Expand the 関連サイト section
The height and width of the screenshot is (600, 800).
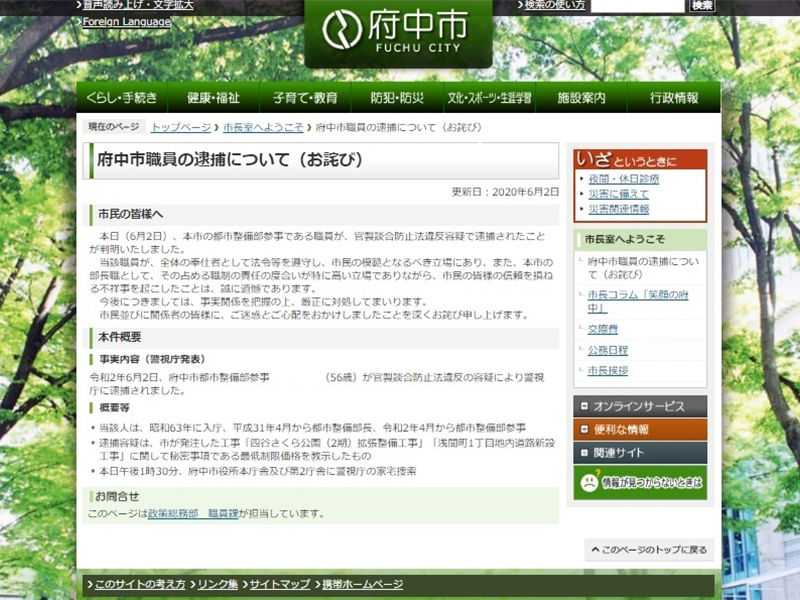click(x=640, y=453)
